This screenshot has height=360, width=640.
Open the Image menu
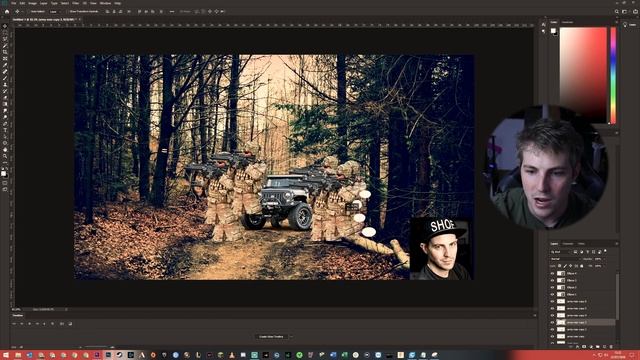32,3
